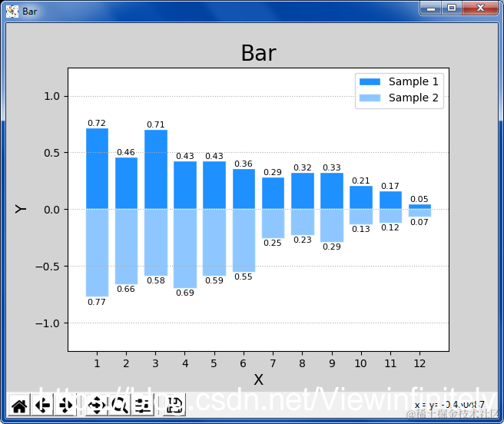504x424 pixels.
Task: Click the x-axis tick label 7
Action: pos(273,363)
